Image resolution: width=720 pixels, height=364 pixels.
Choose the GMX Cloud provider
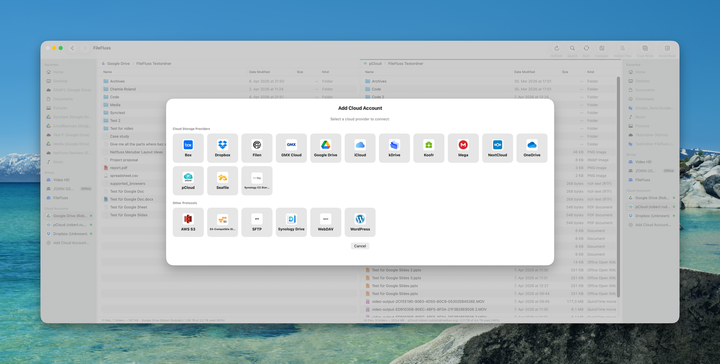[291, 148]
